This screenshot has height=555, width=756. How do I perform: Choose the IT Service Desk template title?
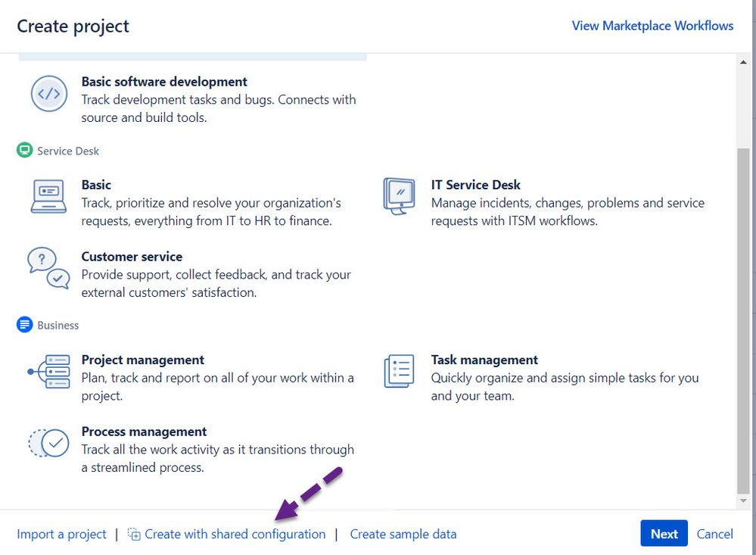click(476, 185)
